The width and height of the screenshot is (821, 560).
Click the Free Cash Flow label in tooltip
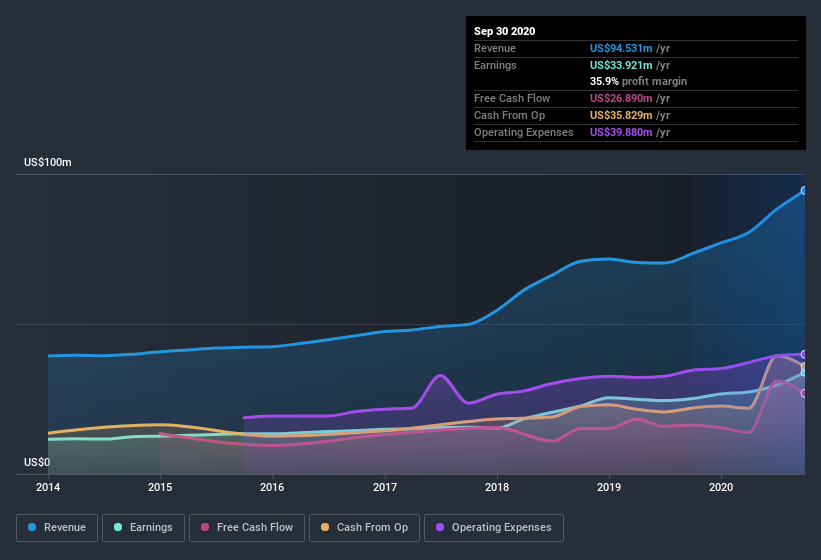[512, 98]
